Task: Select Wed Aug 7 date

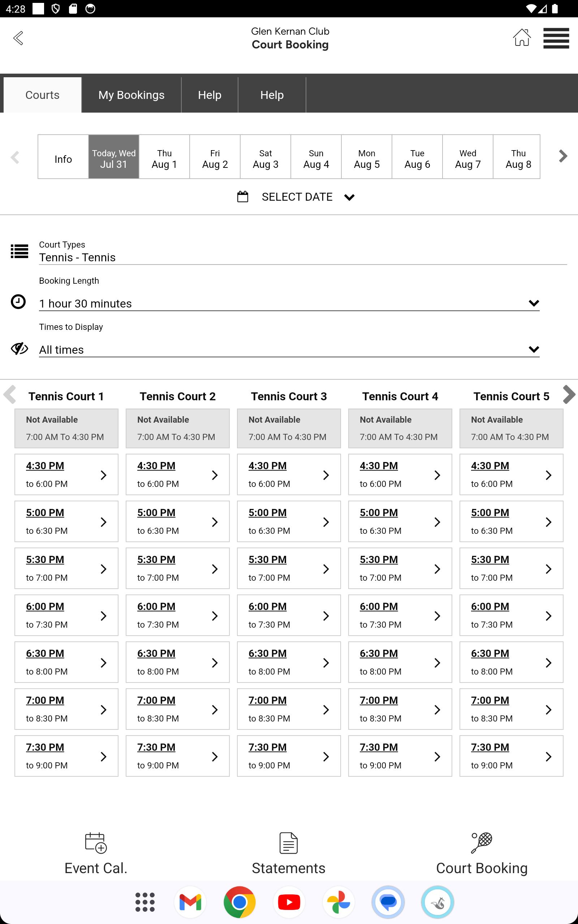Action: tap(468, 157)
